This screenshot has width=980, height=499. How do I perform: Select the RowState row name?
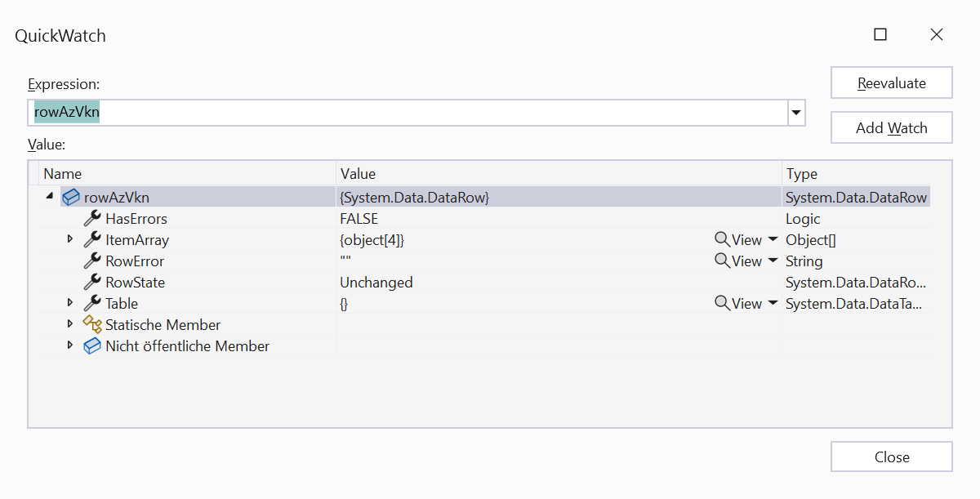135,282
